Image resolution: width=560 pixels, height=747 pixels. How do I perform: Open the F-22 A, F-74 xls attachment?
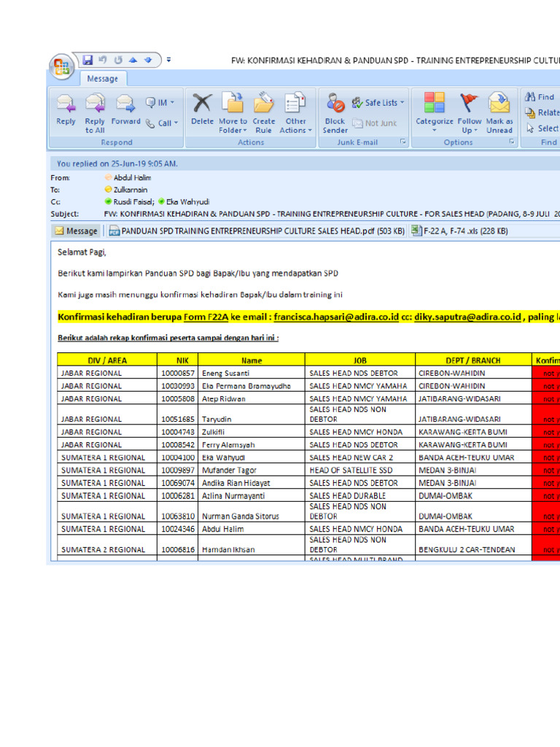tap(459, 231)
